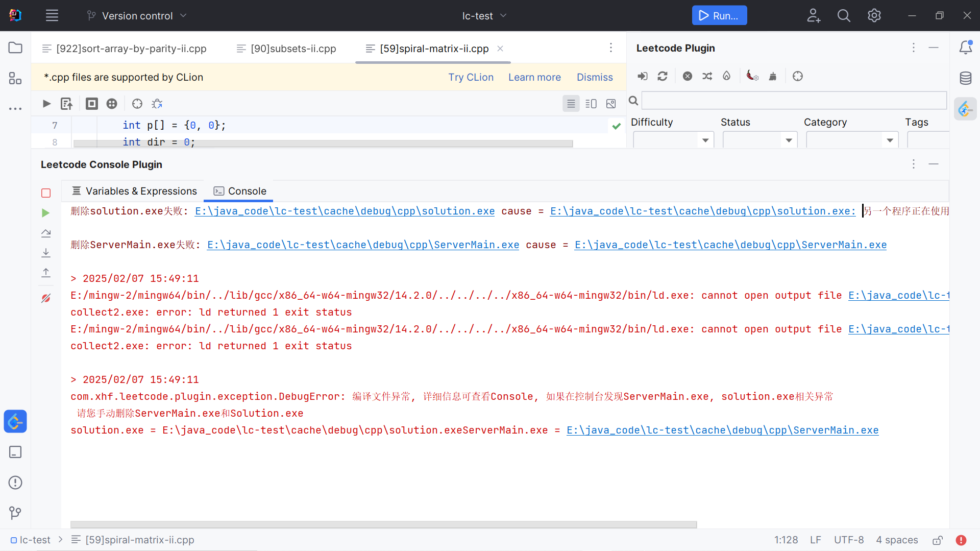The width and height of the screenshot is (980, 551).
Task: Open IDE settings gear
Action: [874, 16]
